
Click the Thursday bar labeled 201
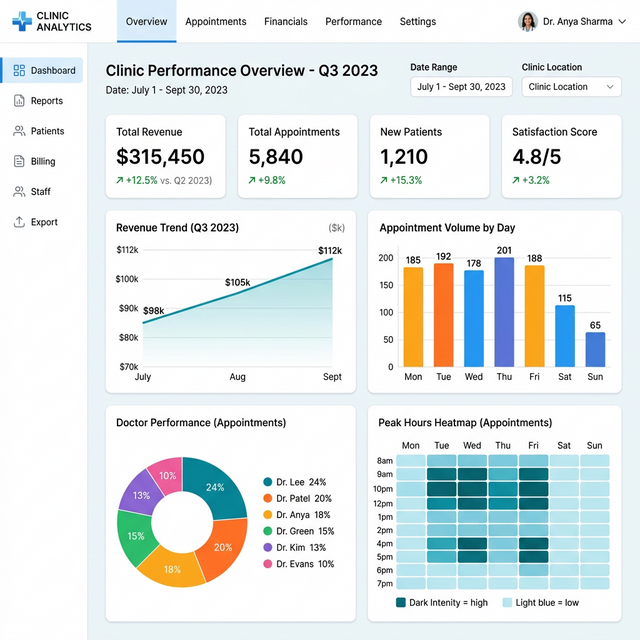coord(504,312)
